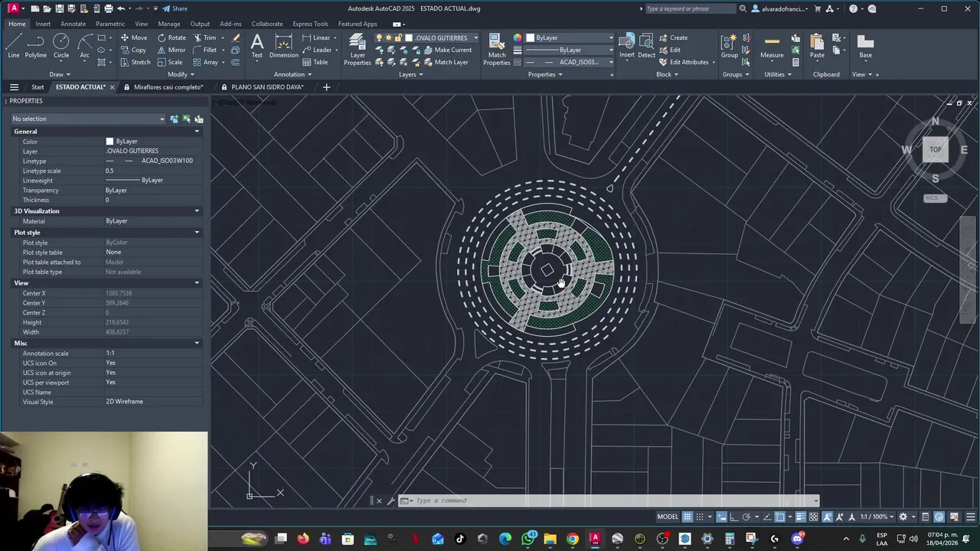This screenshot has height=551, width=980.
Task: Select the Line drawing tool
Action: 13,46
